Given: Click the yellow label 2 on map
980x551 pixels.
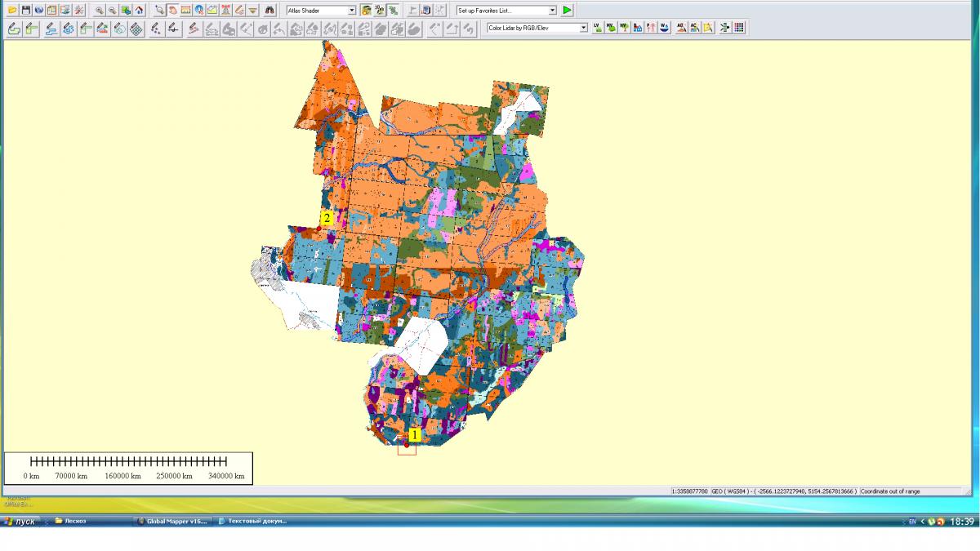Looking at the screenshot, I should [x=327, y=218].
